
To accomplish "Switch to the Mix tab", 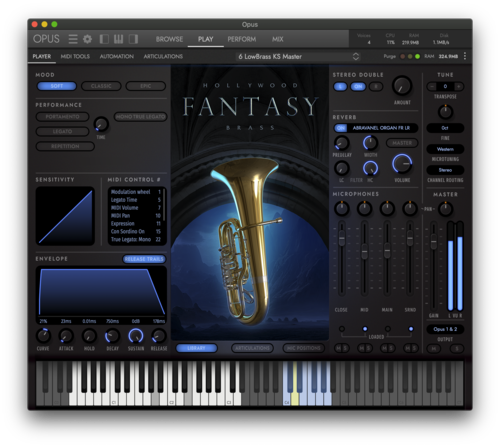I will [x=277, y=39].
